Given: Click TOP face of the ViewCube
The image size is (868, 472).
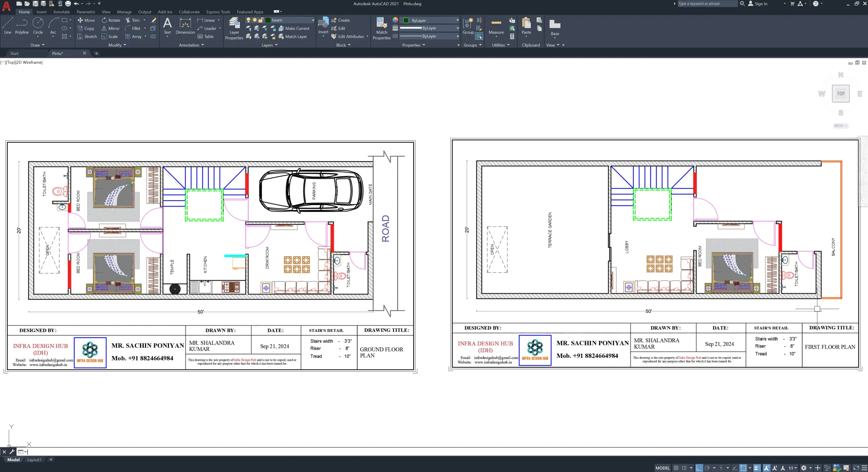Looking at the screenshot, I should point(841,94).
